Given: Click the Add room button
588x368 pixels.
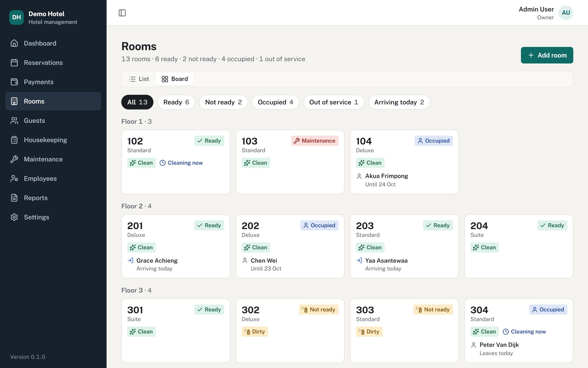Looking at the screenshot, I should [x=547, y=55].
